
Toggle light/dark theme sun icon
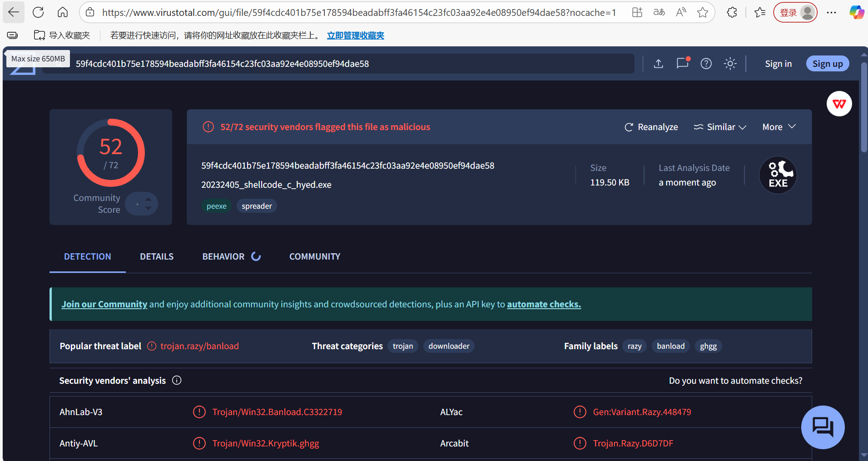[x=730, y=64]
